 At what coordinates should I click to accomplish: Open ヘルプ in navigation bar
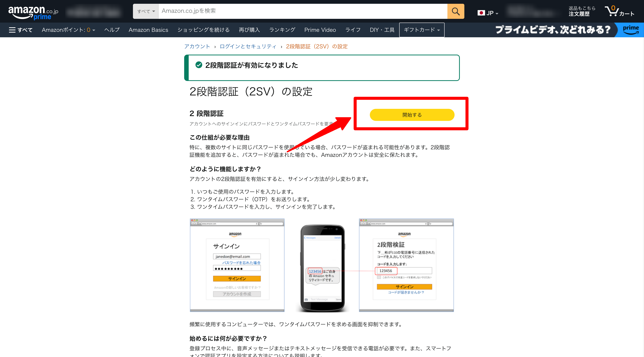[x=112, y=30]
